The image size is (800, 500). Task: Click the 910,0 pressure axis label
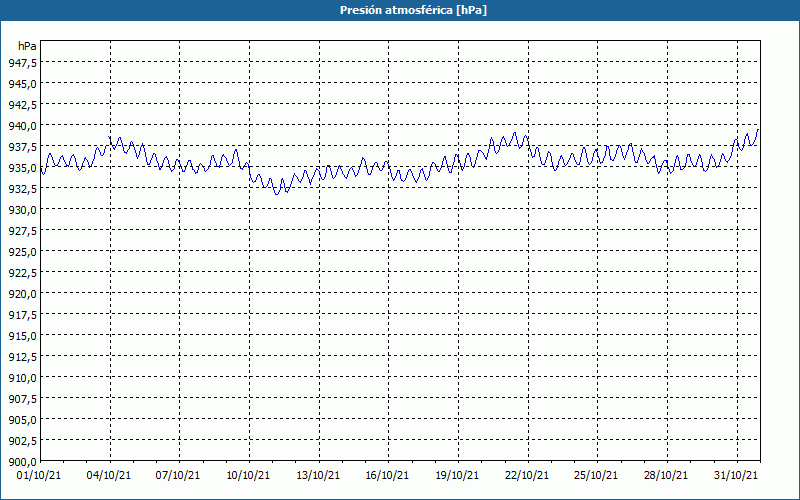pyautogui.click(x=22, y=378)
